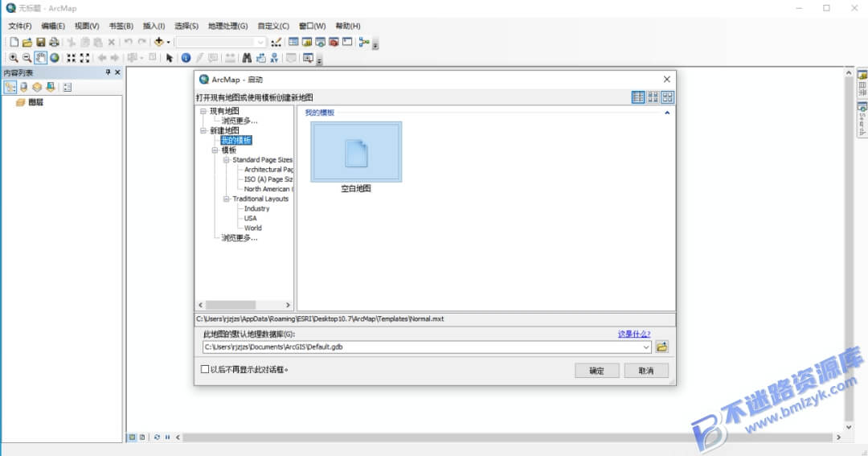868x456 pixels.
Task: Select the Identify tool
Action: click(x=186, y=58)
